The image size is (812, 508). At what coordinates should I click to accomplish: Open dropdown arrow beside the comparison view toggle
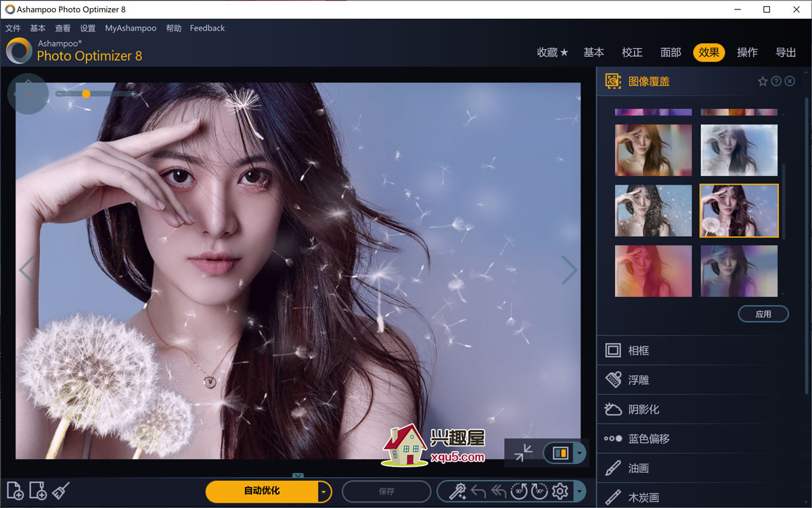(580, 453)
